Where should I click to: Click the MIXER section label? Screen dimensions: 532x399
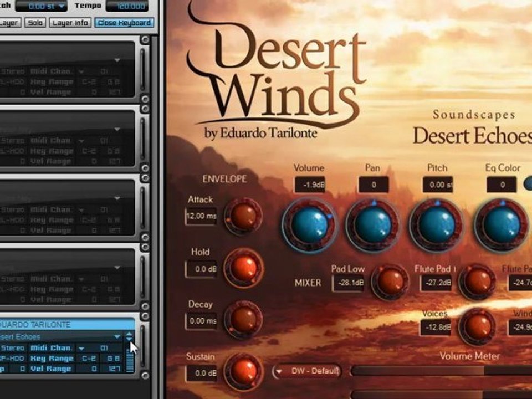pos(308,283)
